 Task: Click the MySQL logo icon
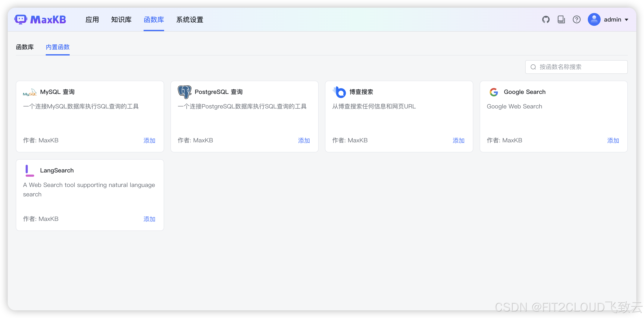[x=30, y=92]
